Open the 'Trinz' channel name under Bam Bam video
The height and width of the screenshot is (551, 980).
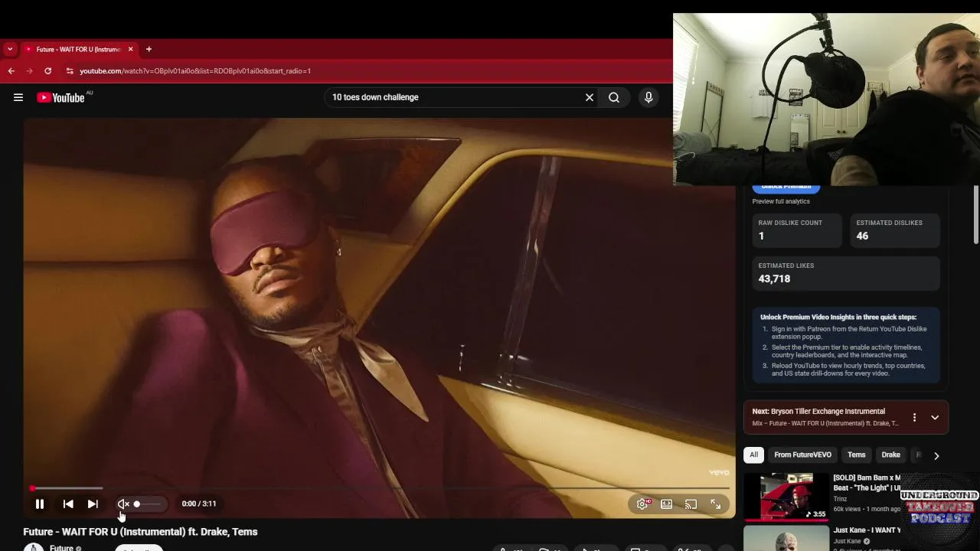tap(841, 499)
